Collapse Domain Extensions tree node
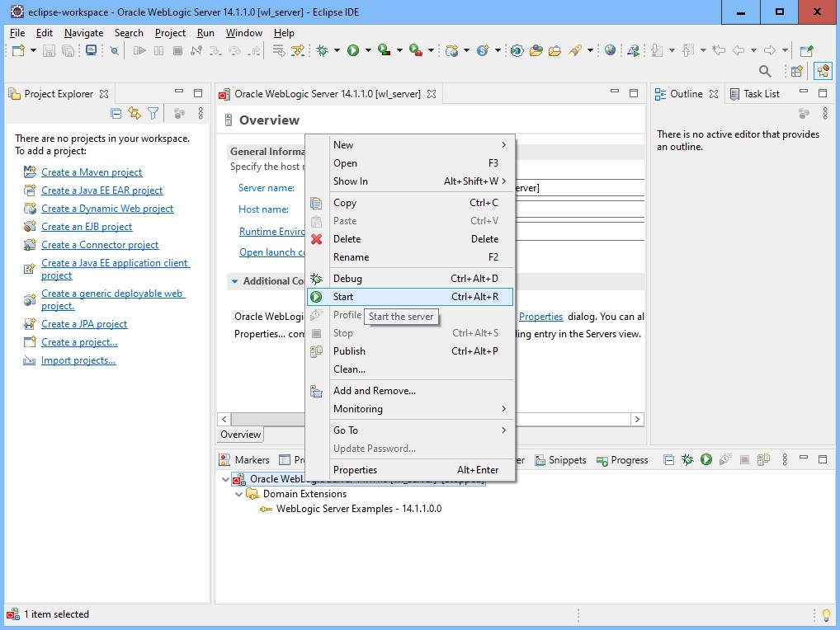This screenshot has width=840, height=630. pyautogui.click(x=239, y=494)
